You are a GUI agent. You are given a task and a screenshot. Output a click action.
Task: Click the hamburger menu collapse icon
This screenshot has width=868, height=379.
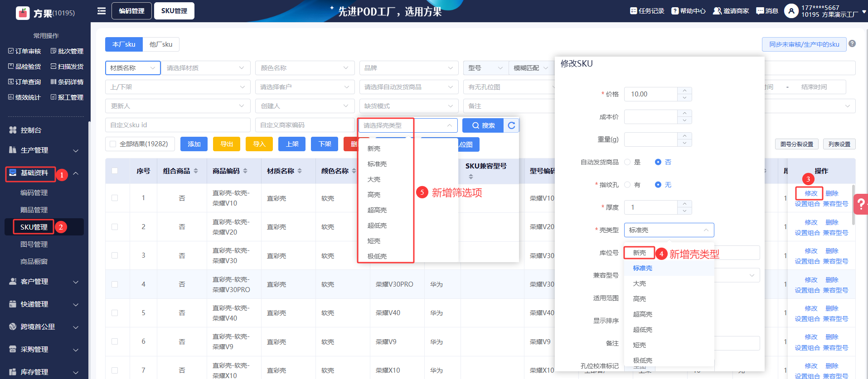(102, 11)
